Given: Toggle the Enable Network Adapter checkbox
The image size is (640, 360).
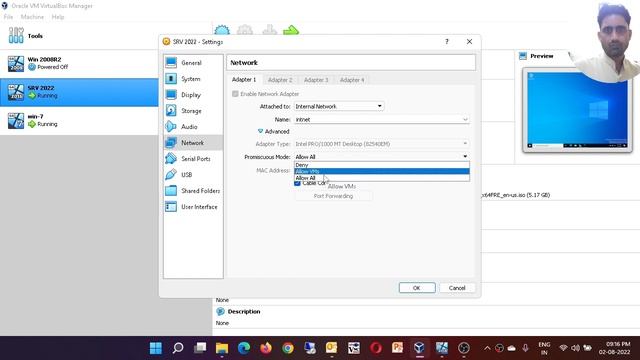Looking at the screenshot, I should click(x=235, y=94).
